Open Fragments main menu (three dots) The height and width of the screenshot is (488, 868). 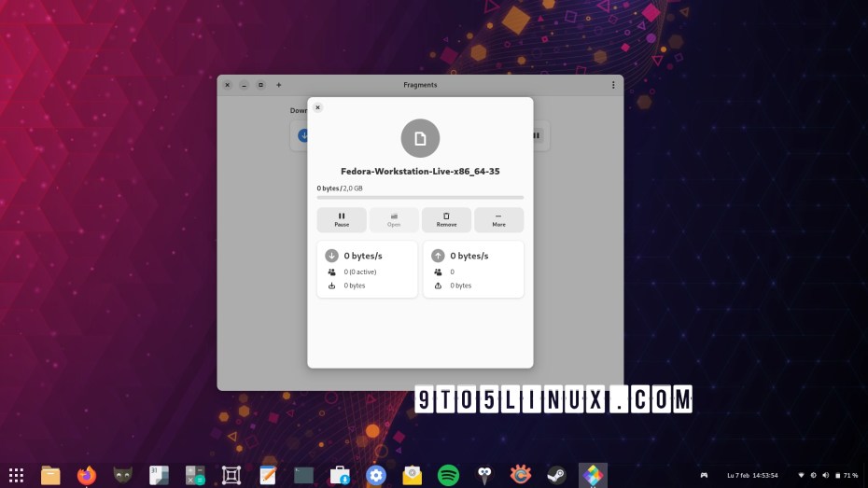[613, 85]
